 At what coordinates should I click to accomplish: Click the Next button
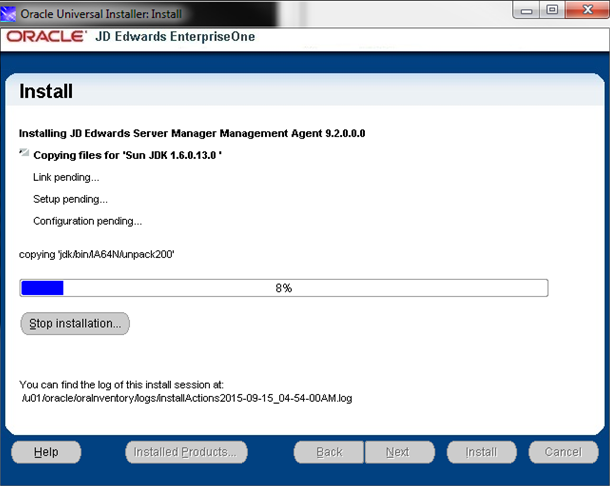[x=400, y=452]
